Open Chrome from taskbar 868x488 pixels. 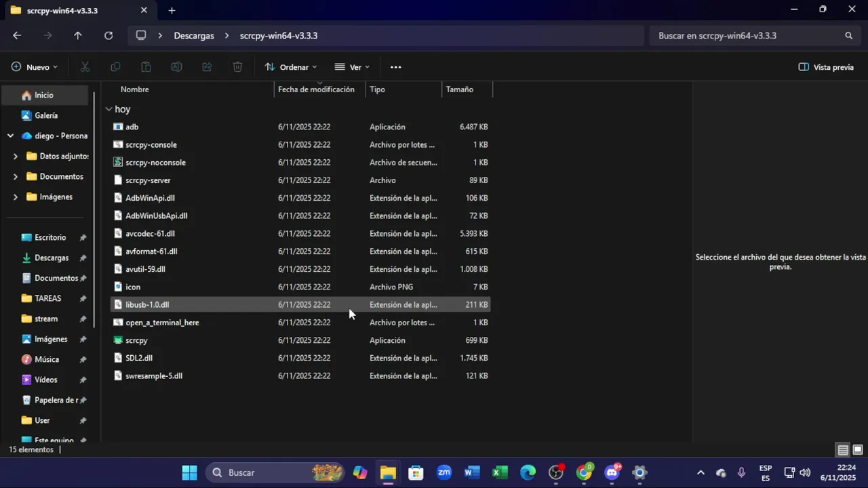click(584, 472)
